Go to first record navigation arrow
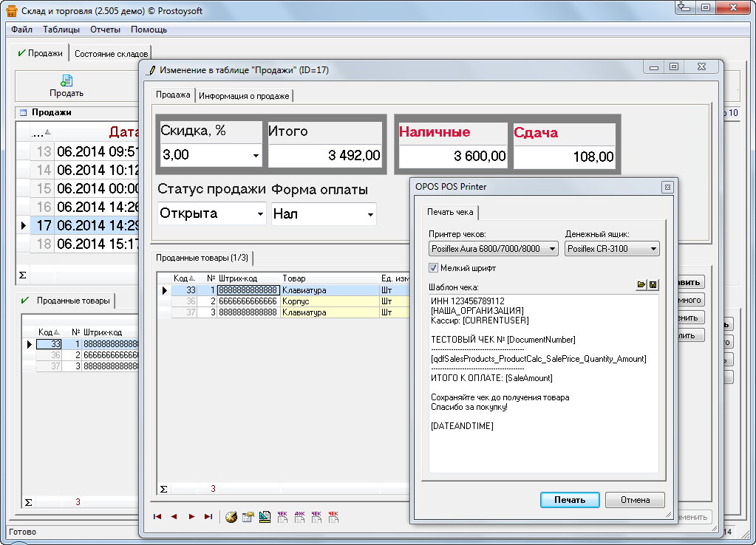This screenshot has width=756, height=545. 157,517
